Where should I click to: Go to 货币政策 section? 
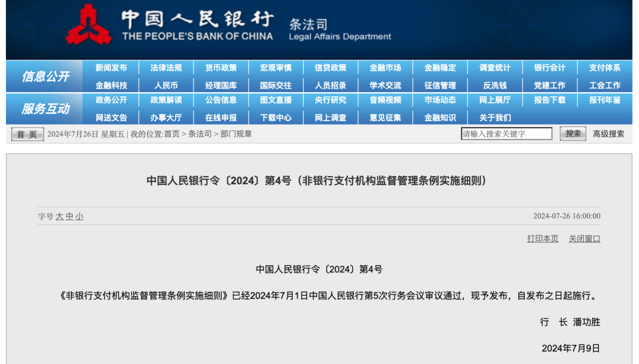[x=221, y=68]
